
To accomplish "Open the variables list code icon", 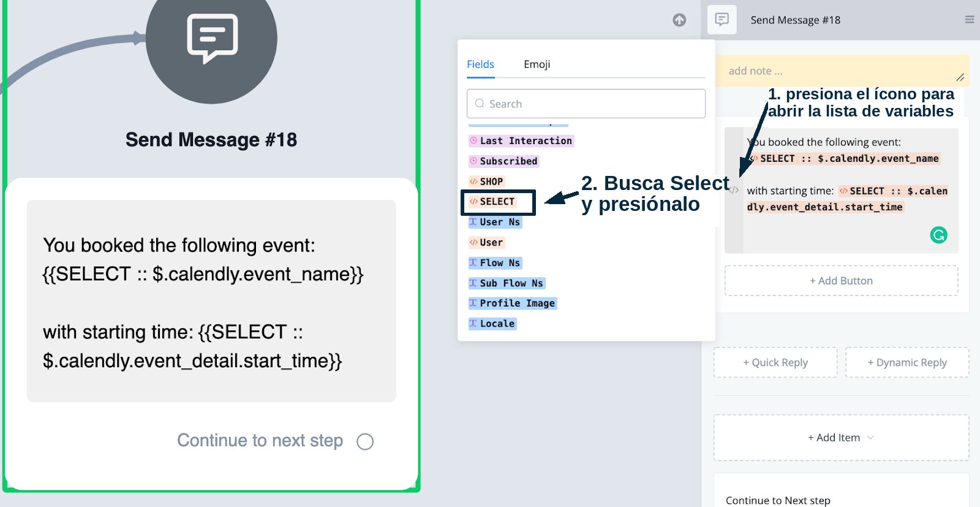I will 734,190.
